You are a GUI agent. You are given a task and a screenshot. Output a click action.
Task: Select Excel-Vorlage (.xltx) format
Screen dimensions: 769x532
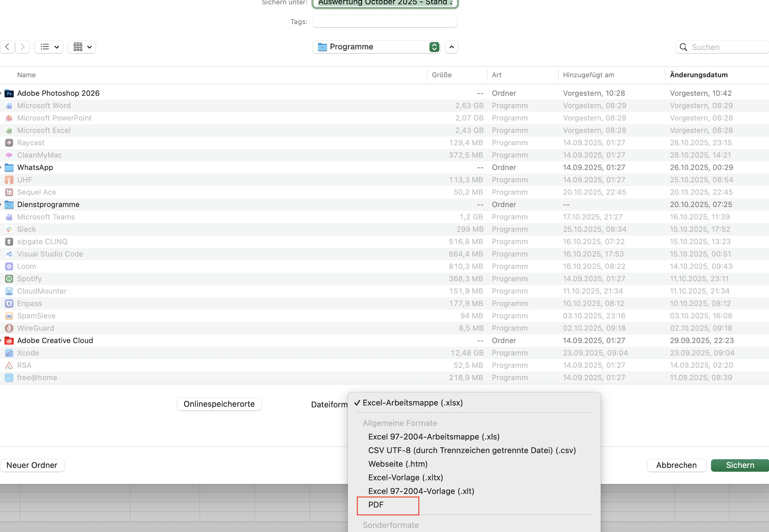405,478
